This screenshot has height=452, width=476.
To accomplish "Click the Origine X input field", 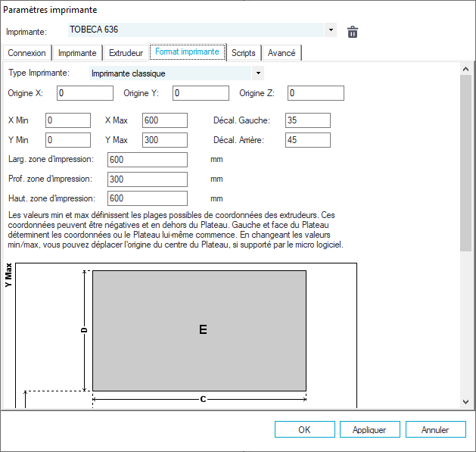I will tap(85, 93).
